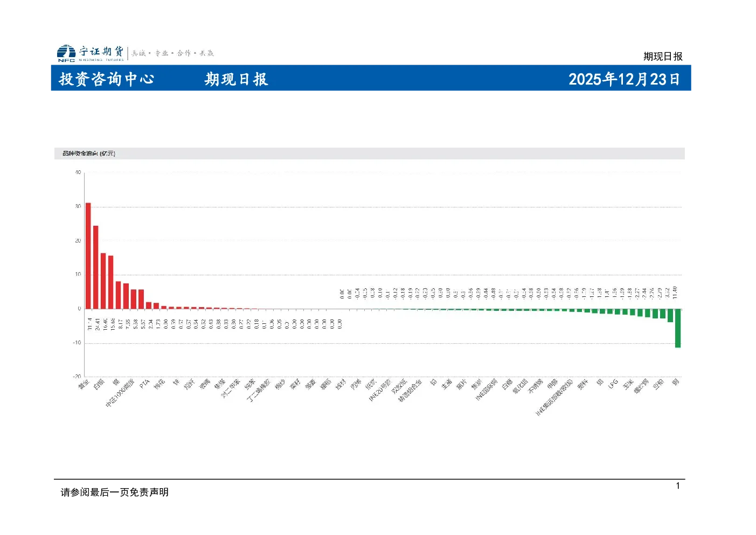Click the x-axis label 中证1000期货
The image size is (756, 535).
[120, 393]
